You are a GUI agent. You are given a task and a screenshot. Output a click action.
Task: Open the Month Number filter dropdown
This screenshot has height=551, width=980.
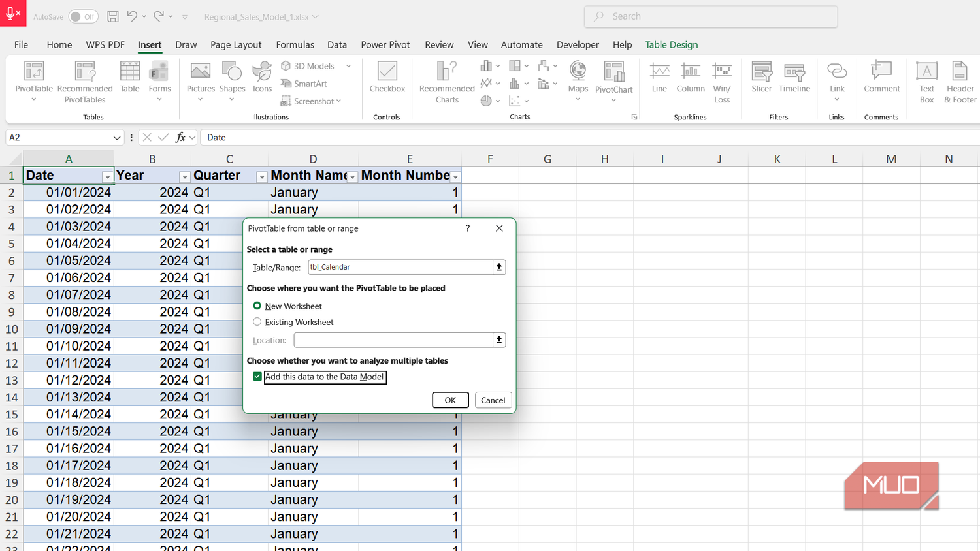(455, 177)
